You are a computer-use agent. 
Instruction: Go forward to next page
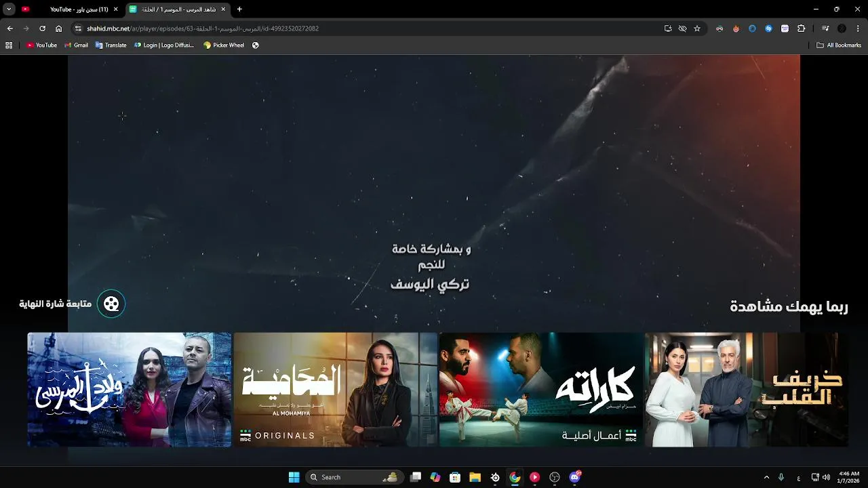click(26, 28)
